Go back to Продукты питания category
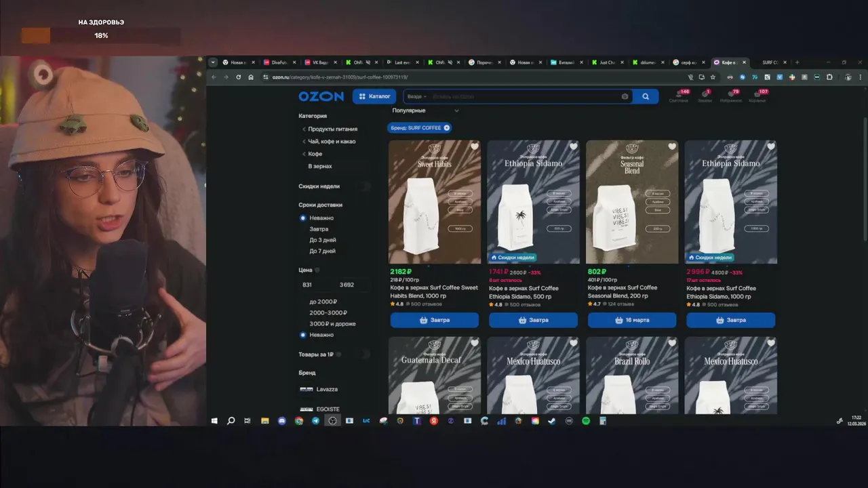868x488 pixels. pos(332,129)
